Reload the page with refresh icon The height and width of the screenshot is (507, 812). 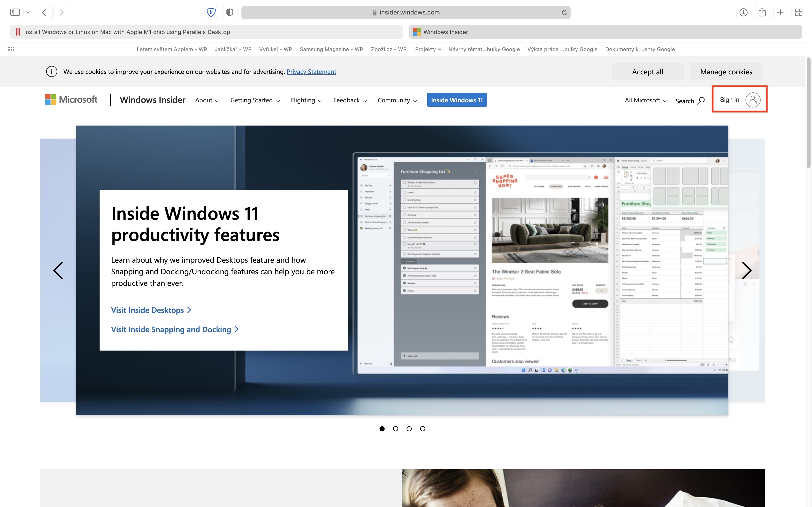click(x=564, y=12)
